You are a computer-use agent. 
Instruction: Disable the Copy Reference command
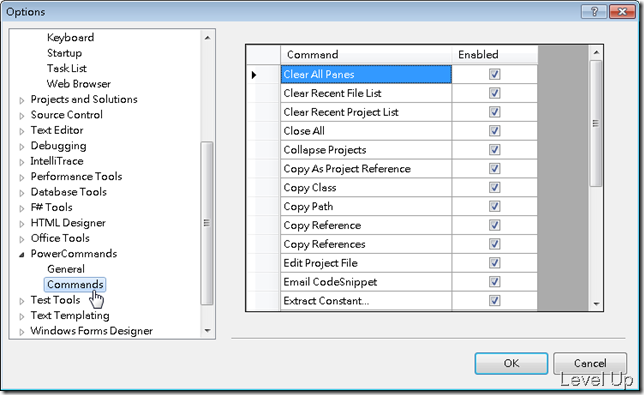tap(494, 225)
